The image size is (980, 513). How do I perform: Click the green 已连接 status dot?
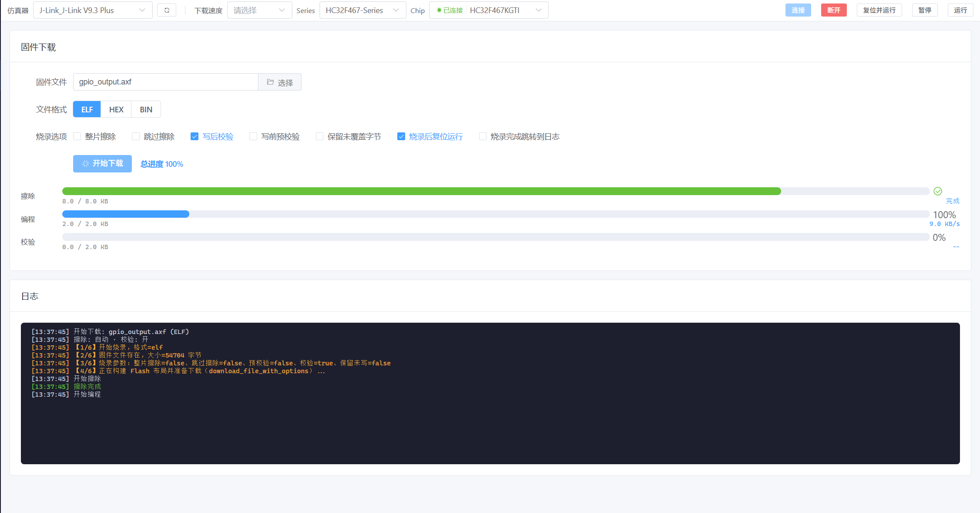point(439,10)
